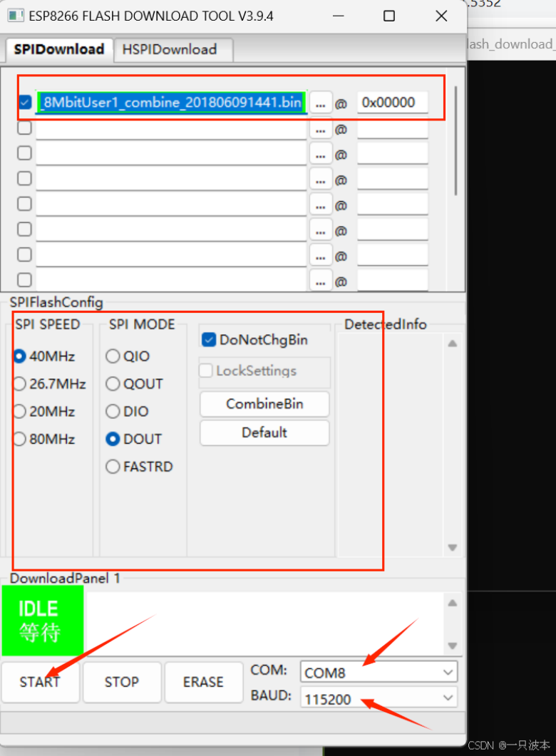
Task: Toggle the DoNotChgBin checkbox
Action: coord(209,340)
